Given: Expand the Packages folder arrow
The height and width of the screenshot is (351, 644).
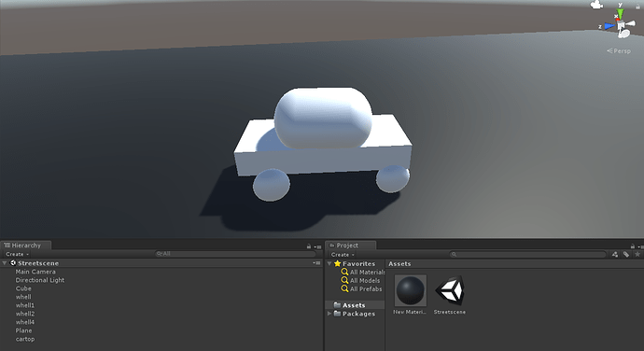Looking at the screenshot, I should pyautogui.click(x=329, y=314).
